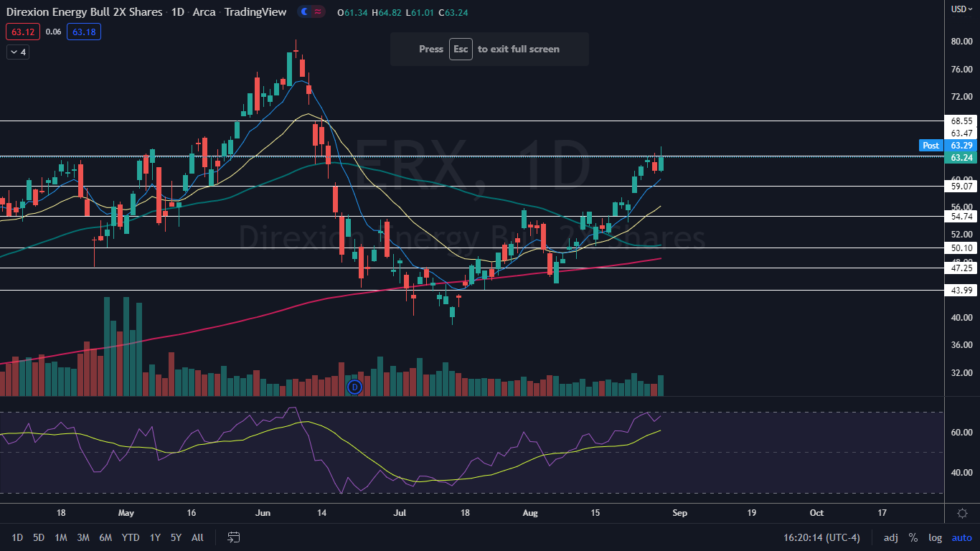Screen dimensions: 980x551
Task: Select the 1D date range
Action: [17, 537]
